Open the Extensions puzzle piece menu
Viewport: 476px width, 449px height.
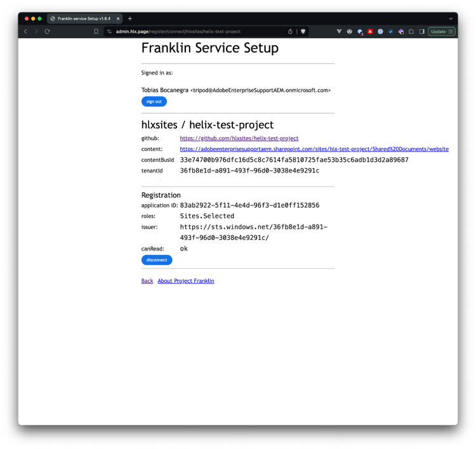411,31
